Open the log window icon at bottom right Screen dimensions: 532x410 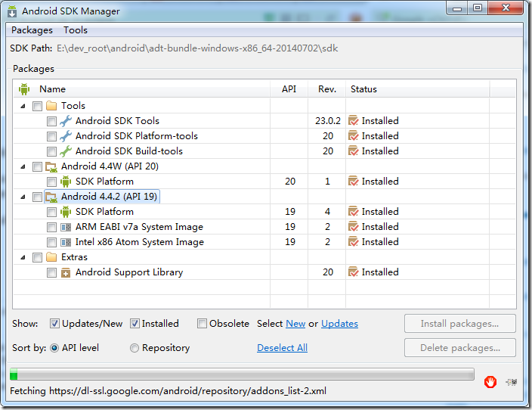coord(512,382)
